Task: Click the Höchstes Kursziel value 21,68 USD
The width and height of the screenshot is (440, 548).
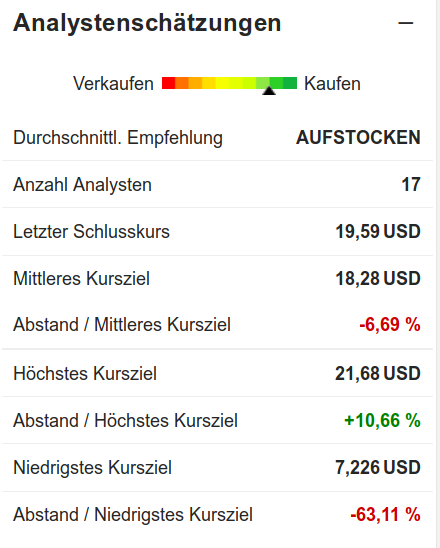Action: click(378, 373)
